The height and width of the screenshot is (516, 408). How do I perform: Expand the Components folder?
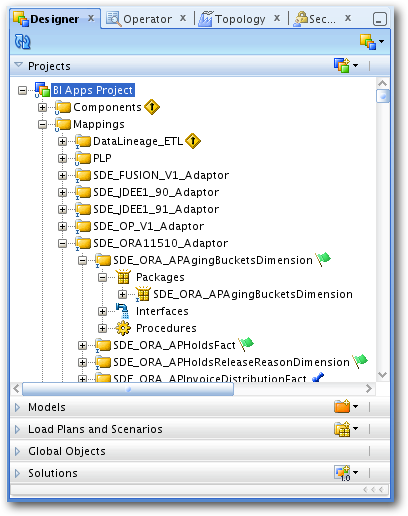(x=42, y=107)
